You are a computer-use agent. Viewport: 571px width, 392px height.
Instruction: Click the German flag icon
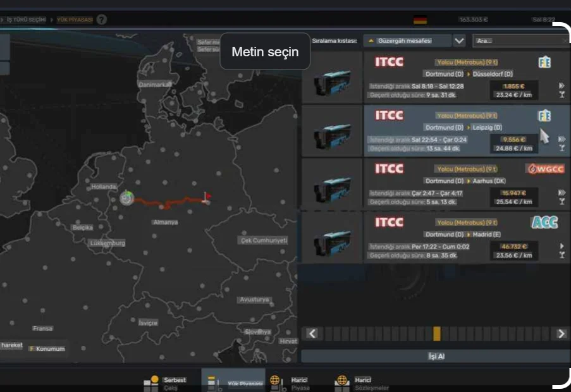(x=420, y=20)
